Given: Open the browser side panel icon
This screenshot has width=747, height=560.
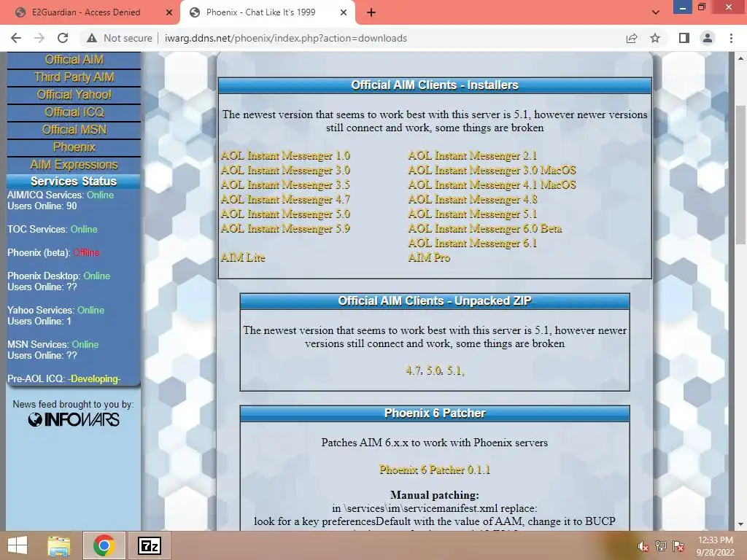Looking at the screenshot, I should click(x=684, y=38).
